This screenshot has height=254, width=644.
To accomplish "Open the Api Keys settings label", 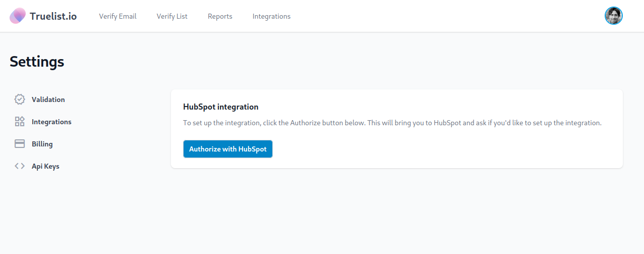I will click(45, 166).
